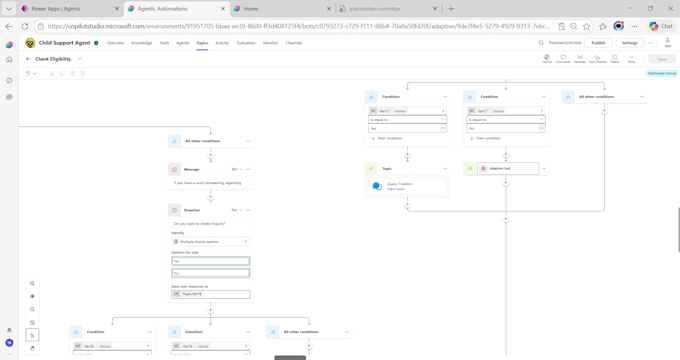This screenshot has width=680, height=360.
Task: Open agent Settings button
Action: click(x=630, y=43)
